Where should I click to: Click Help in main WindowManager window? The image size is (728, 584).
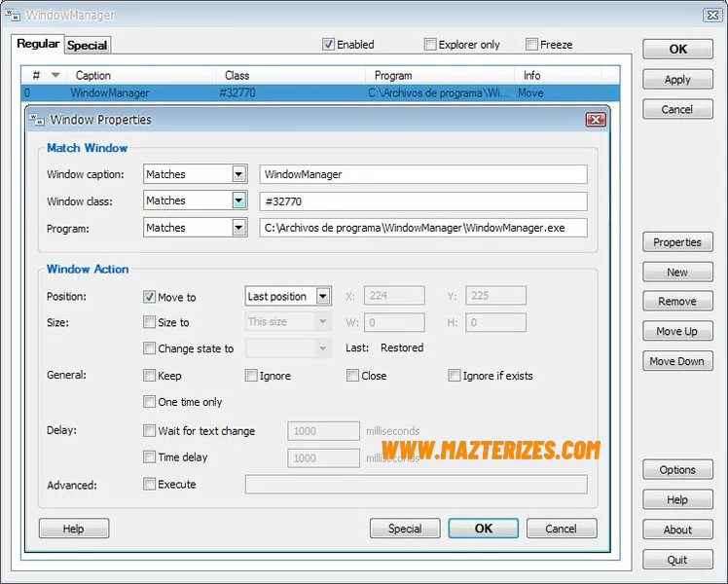(677, 500)
